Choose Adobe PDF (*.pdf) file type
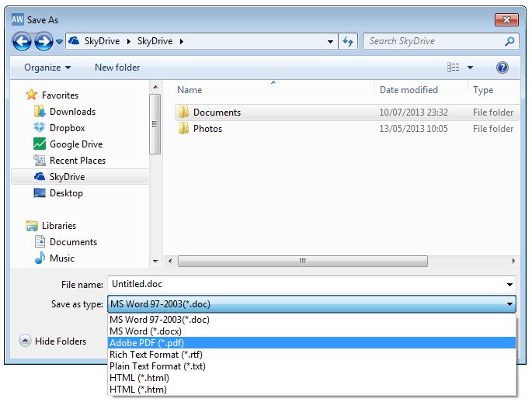This screenshot has height=402, width=532. pos(146,343)
